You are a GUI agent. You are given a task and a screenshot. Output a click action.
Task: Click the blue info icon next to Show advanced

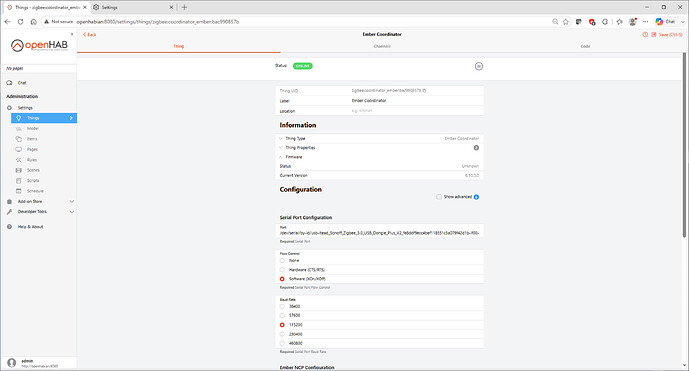476,197
